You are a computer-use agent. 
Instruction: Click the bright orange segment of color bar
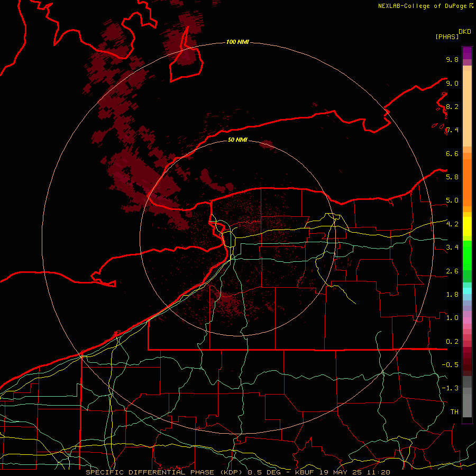(x=467, y=183)
